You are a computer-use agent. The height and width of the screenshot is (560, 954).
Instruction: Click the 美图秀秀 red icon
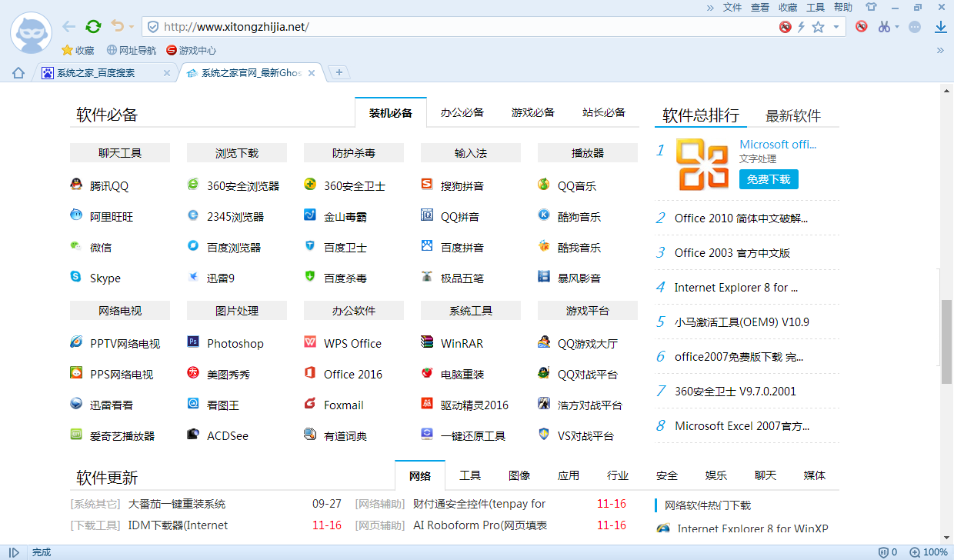(193, 373)
